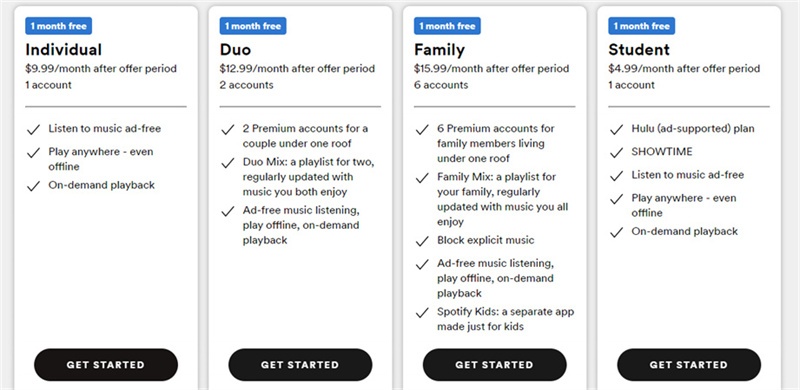Click Get Started under Student plan

689,364
